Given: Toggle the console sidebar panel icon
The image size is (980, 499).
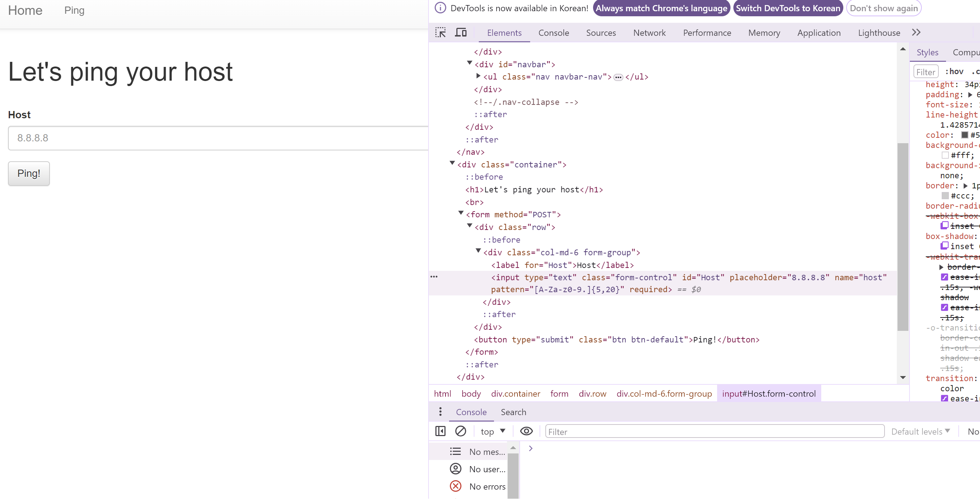Looking at the screenshot, I should tap(440, 431).
